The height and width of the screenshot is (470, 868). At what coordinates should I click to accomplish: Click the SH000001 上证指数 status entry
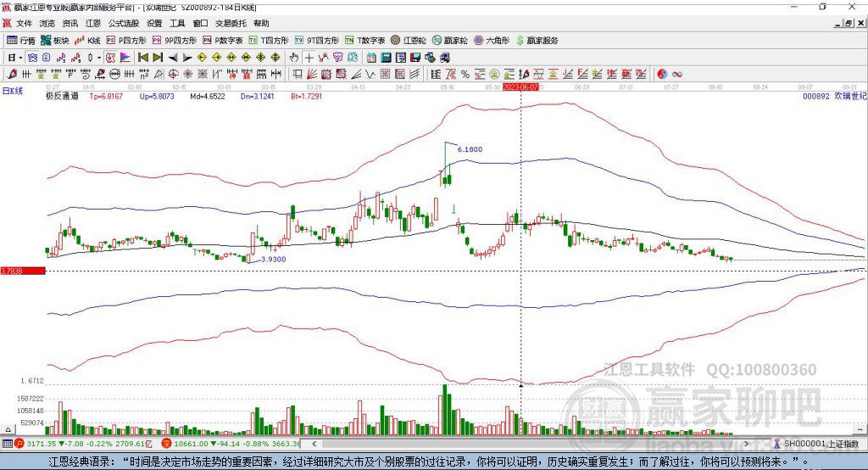pos(816,444)
